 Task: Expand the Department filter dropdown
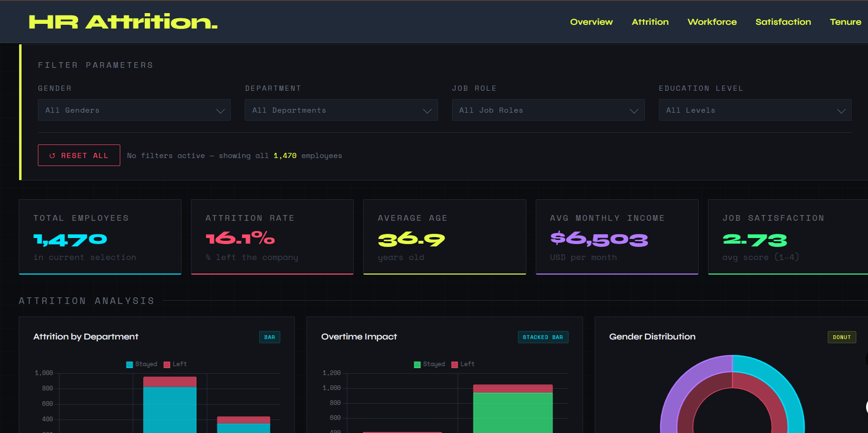[x=341, y=110]
